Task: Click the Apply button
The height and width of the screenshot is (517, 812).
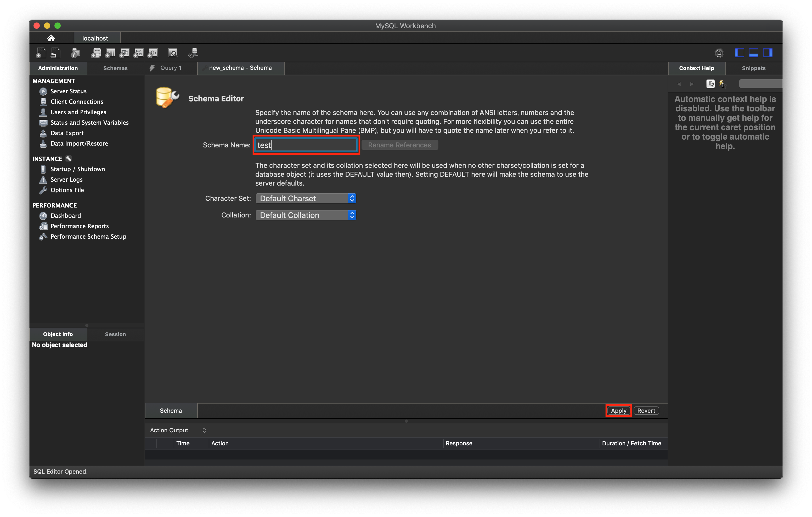Action: [618, 411]
